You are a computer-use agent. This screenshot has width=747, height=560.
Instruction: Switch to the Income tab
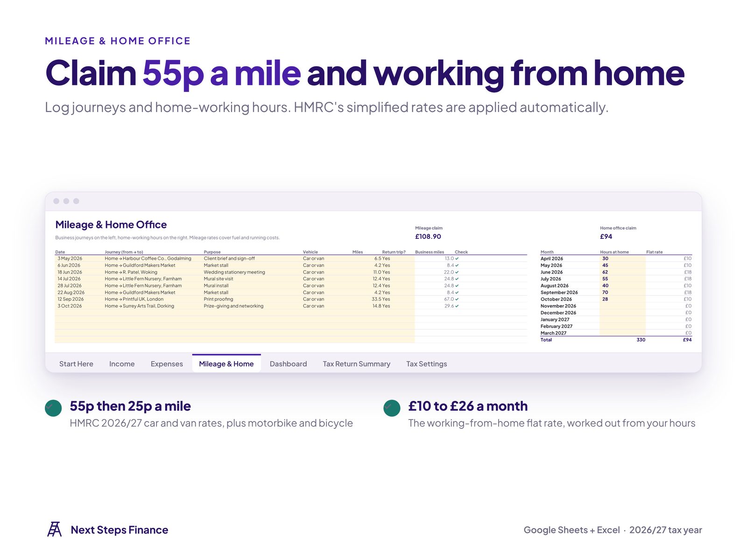[122, 364]
